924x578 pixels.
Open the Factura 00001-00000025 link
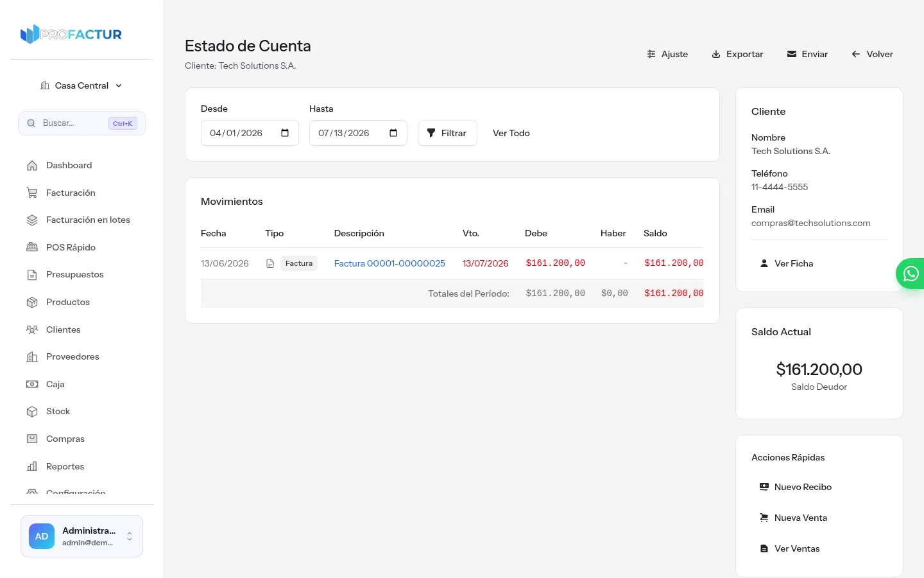[389, 263]
